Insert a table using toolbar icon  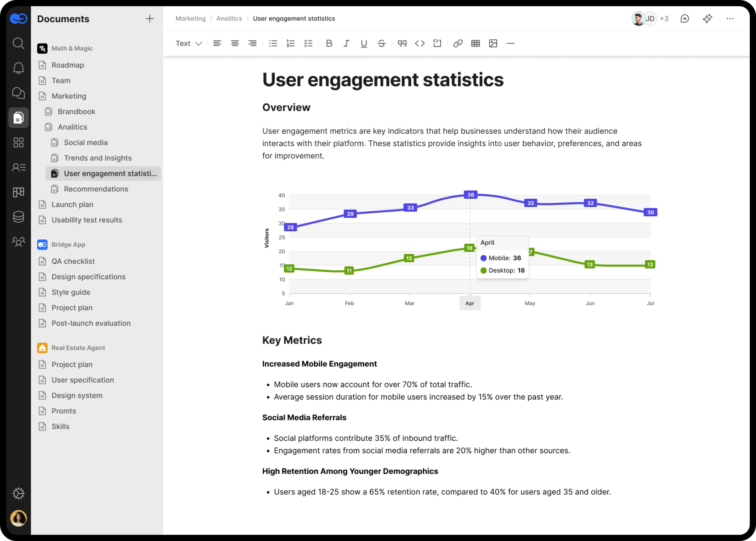pyautogui.click(x=475, y=43)
